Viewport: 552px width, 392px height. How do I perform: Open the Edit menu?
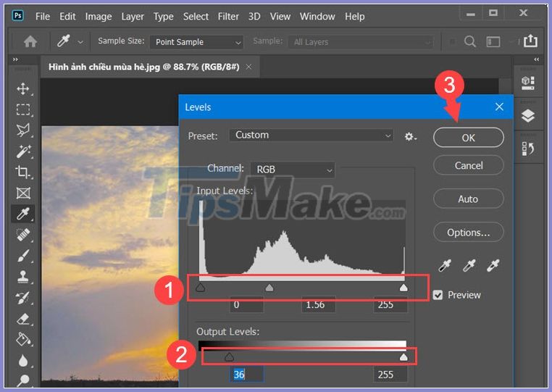(67, 17)
